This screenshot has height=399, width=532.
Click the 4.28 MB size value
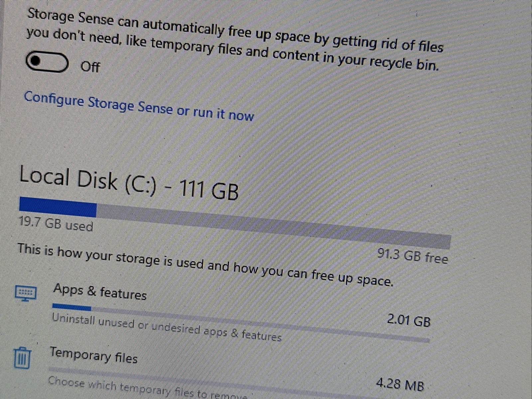400,384
